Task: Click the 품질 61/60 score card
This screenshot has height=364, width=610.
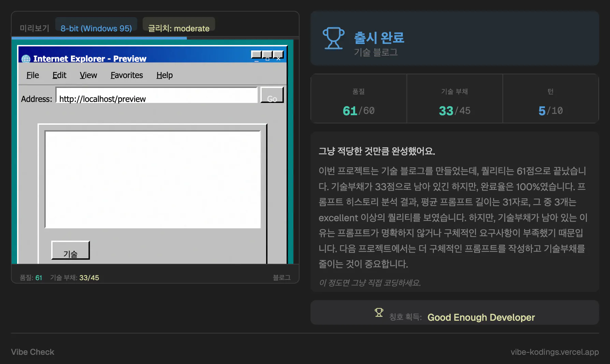Action: tap(359, 98)
